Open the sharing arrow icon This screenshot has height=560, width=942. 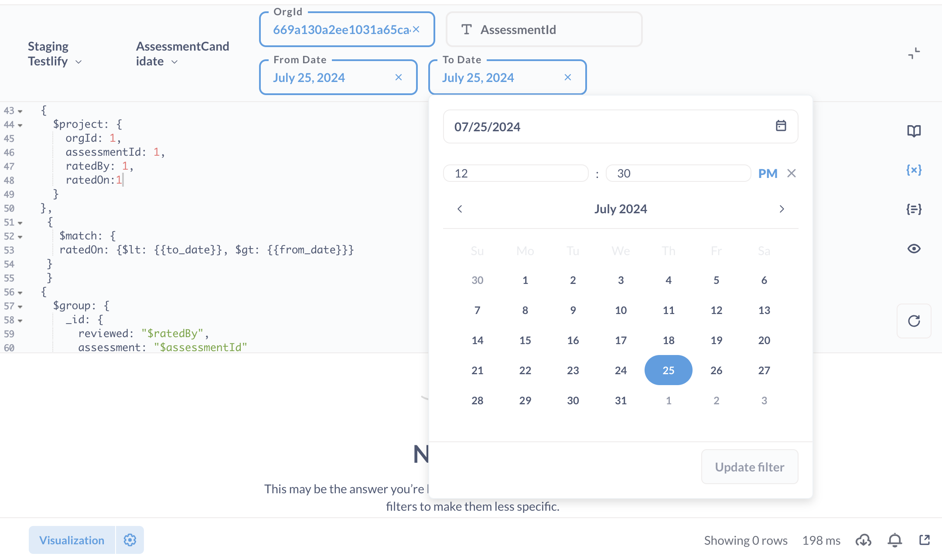click(x=925, y=540)
